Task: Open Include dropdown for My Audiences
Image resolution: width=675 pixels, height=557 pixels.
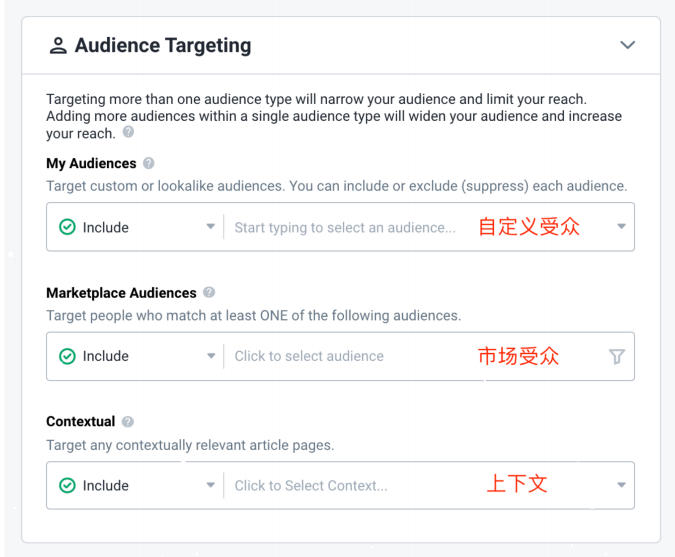Action: point(210,228)
